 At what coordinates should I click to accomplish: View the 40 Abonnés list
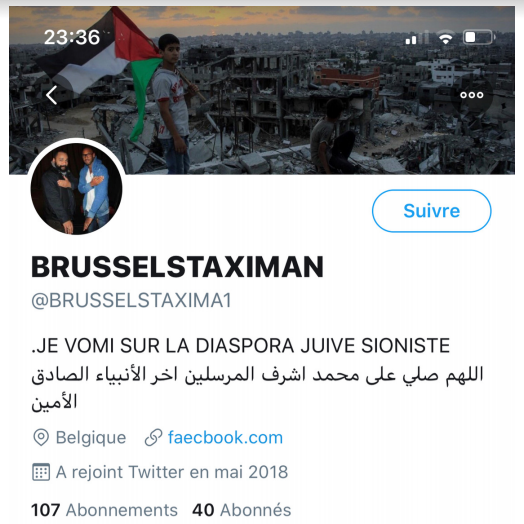click(242, 510)
